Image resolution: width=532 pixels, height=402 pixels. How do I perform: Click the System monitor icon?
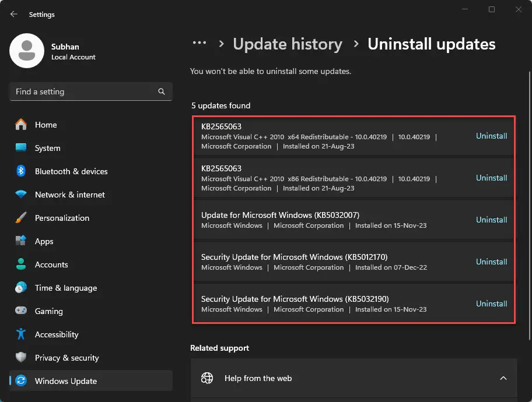[20, 147]
